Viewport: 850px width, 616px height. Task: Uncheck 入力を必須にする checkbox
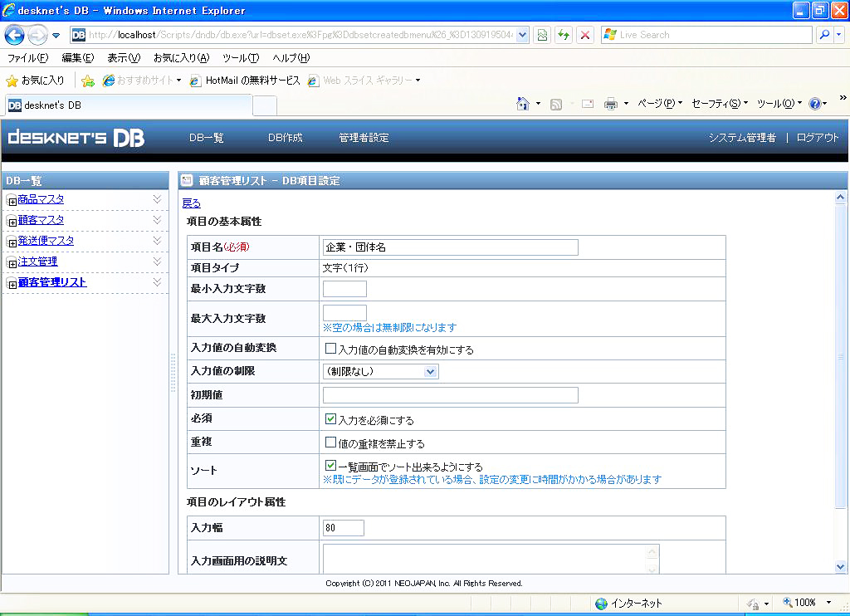click(x=330, y=420)
